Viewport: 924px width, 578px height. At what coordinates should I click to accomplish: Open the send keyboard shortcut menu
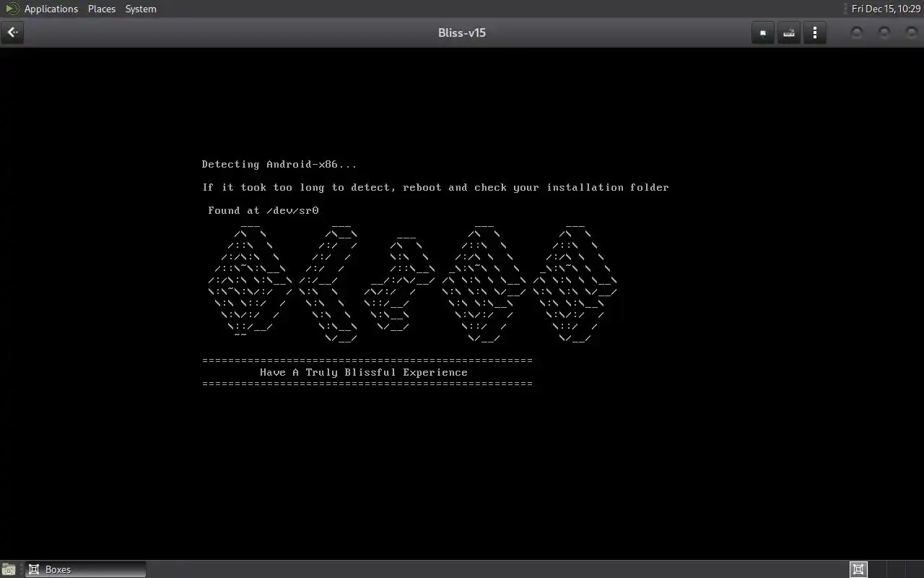(788, 33)
